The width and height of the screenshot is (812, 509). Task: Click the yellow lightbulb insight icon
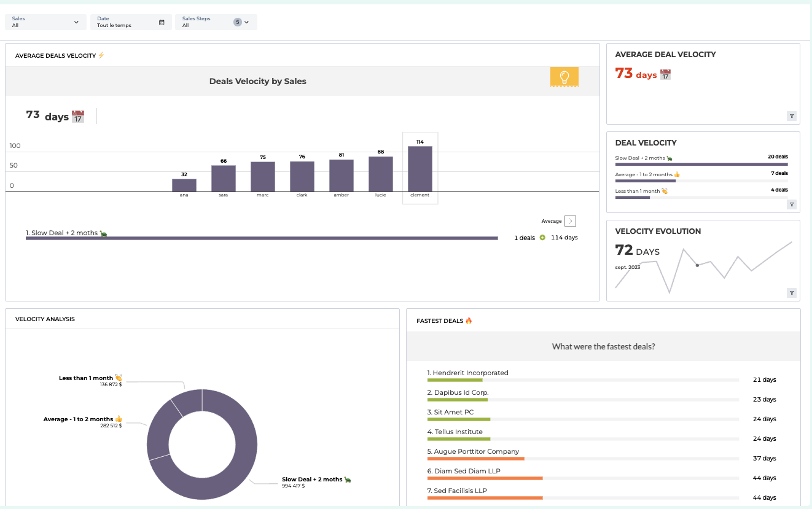564,77
